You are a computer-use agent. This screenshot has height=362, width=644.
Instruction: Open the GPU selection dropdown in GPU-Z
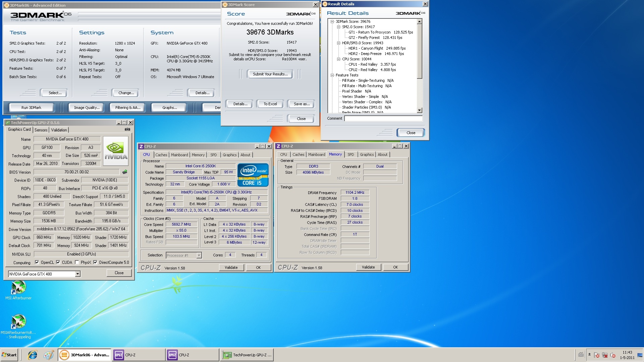coord(77,274)
